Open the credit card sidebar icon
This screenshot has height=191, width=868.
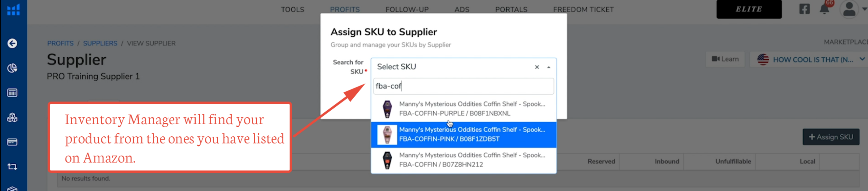[13, 142]
